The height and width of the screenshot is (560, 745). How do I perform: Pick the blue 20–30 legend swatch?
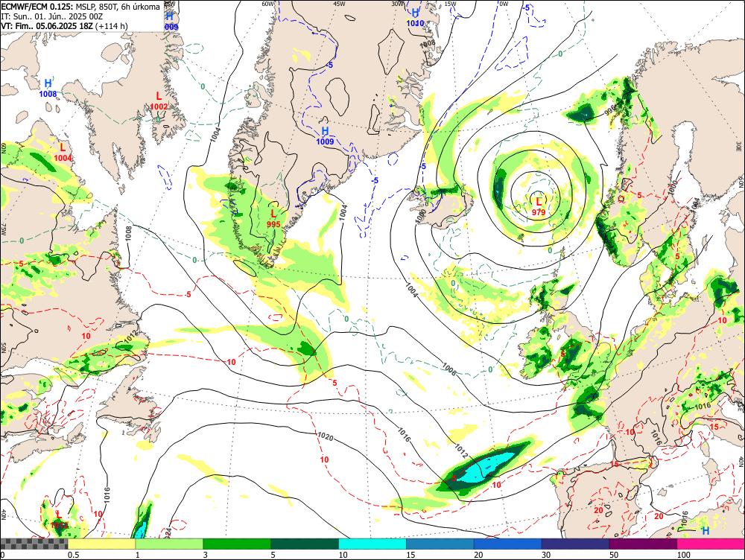click(507, 544)
